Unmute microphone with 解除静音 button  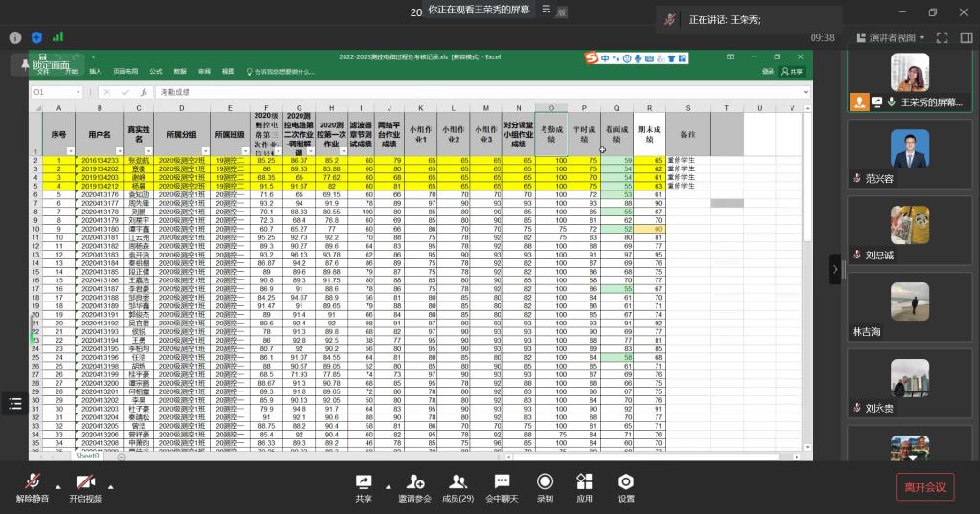(x=33, y=487)
